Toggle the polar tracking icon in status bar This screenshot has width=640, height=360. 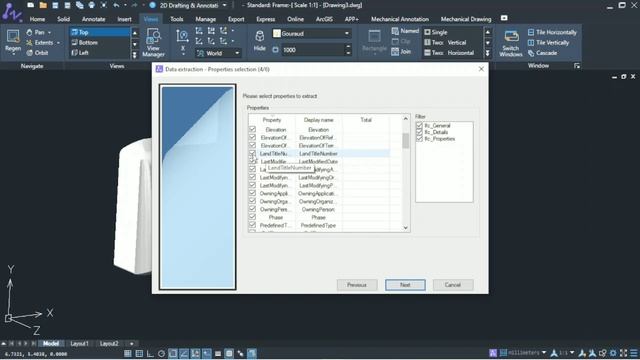pyautogui.click(x=161, y=353)
